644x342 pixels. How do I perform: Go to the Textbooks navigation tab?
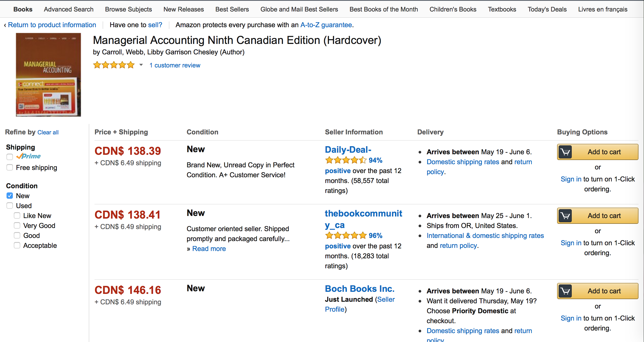click(502, 9)
